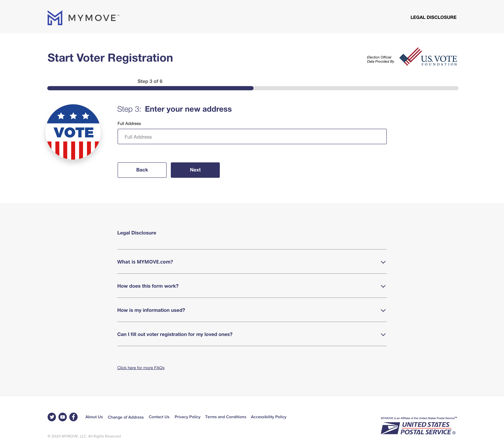This screenshot has height=442, width=504.
Task: Open the Privacy Policy footer link
Action: point(187,417)
